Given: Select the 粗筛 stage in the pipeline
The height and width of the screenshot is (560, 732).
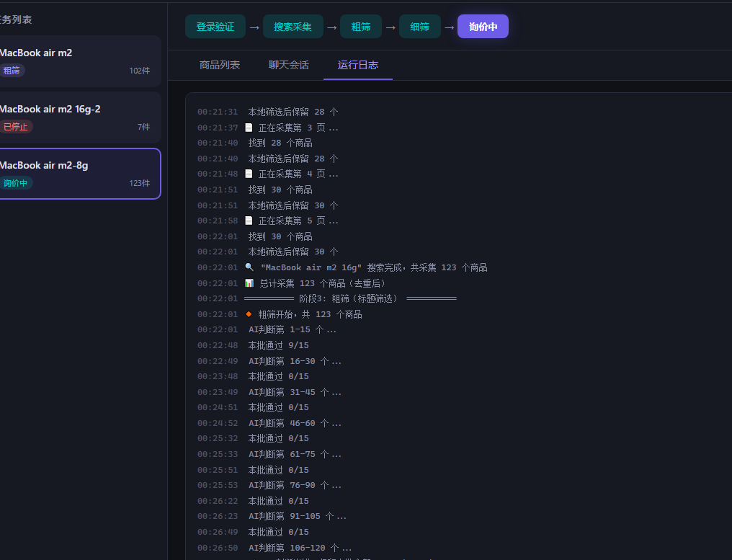Looking at the screenshot, I should pyautogui.click(x=361, y=27).
